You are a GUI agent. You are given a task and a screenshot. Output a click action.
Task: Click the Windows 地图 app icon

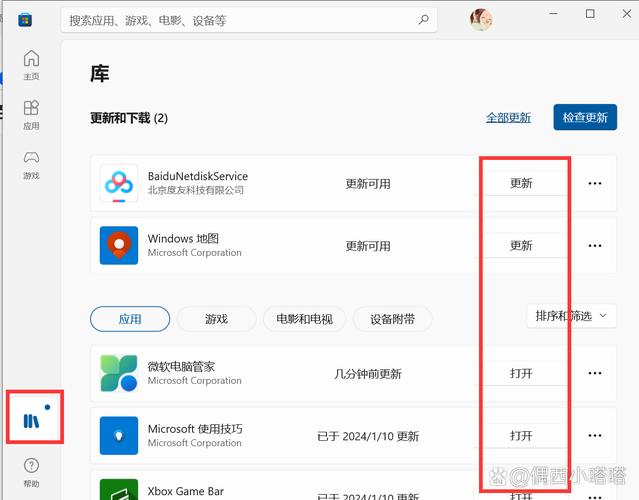119,245
